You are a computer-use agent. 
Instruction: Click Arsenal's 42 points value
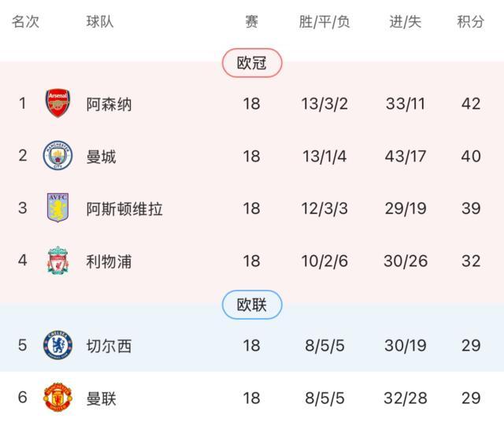[x=470, y=104]
